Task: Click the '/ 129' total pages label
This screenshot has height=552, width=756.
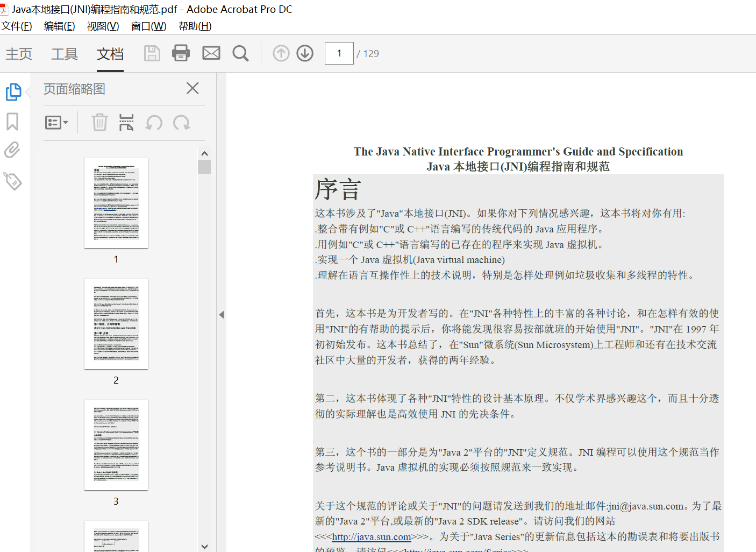Action: 368,54
